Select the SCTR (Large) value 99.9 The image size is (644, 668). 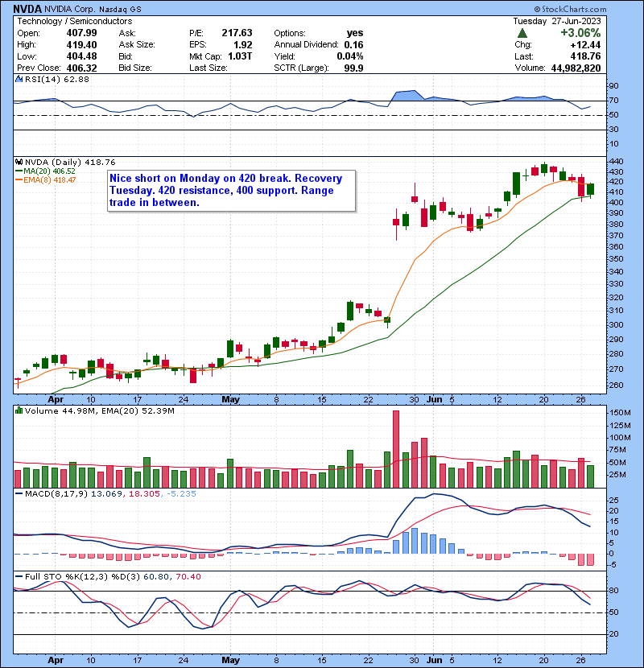coord(353,68)
